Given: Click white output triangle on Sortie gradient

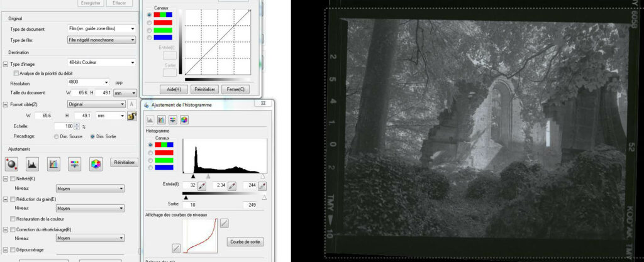Looking at the screenshot, I should coord(264,197).
